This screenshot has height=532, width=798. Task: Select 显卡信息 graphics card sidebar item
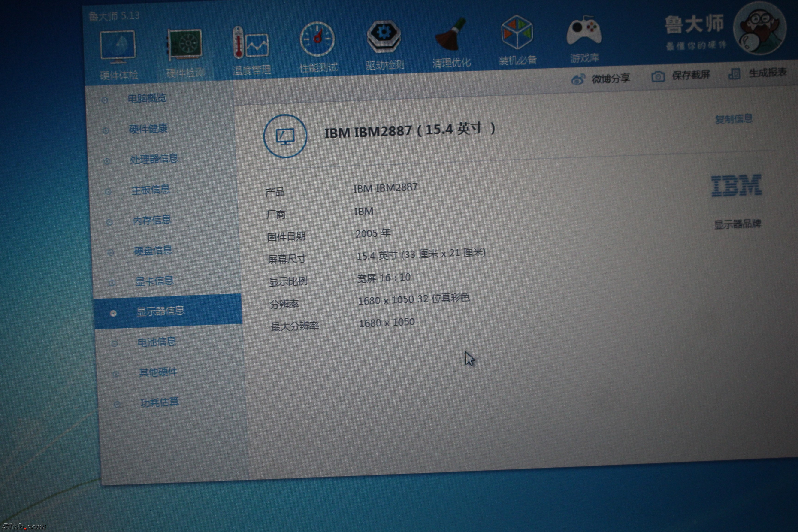pyautogui.click(x=154, y=281)
